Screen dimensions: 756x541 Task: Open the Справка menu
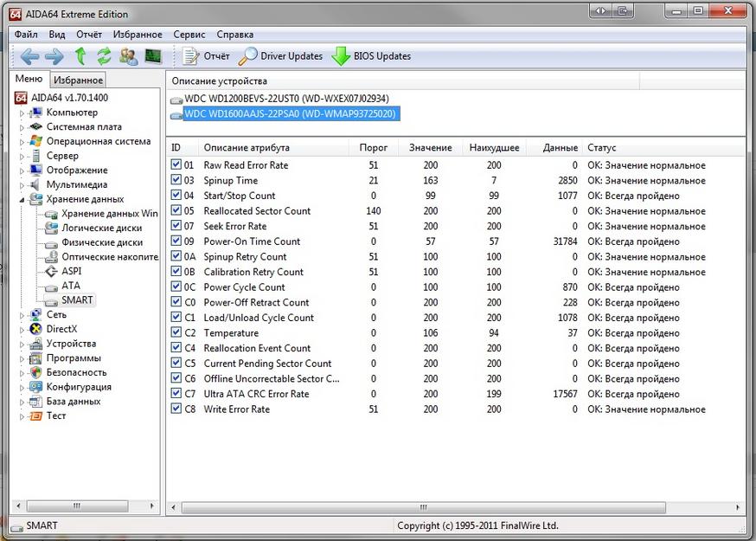234,35
